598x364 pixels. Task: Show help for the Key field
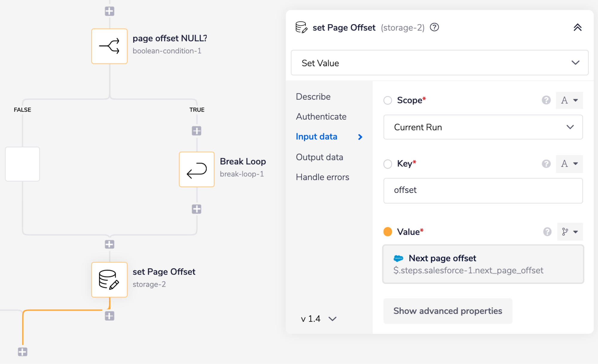tap(546, 164)
